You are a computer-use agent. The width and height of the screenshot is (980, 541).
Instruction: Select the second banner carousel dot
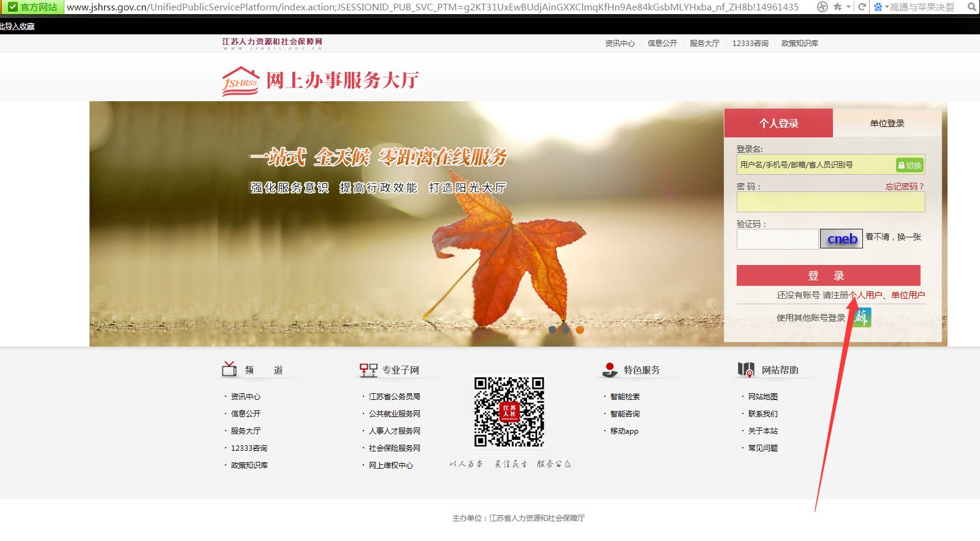click(566, 330)
